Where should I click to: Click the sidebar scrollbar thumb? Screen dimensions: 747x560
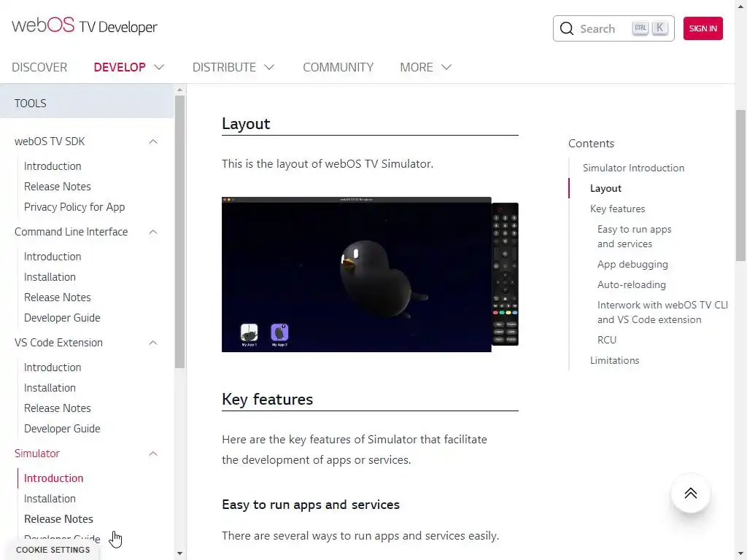[179, 232]
